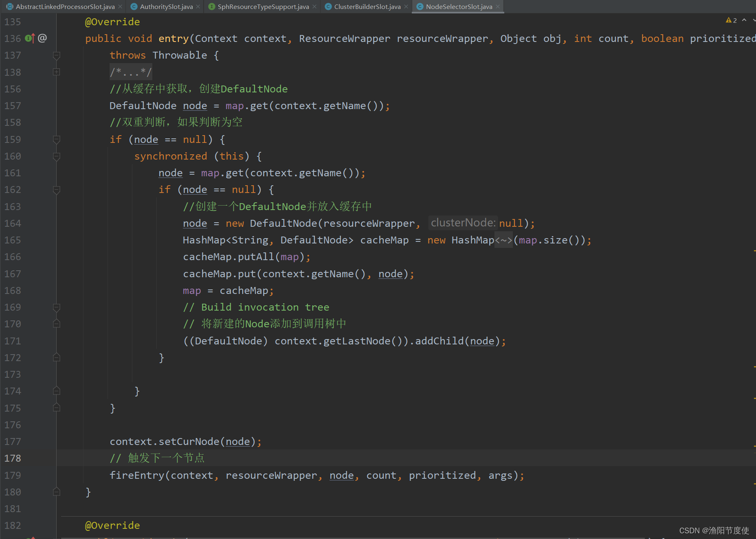Click the synchronized keyword

pos(171,156)
